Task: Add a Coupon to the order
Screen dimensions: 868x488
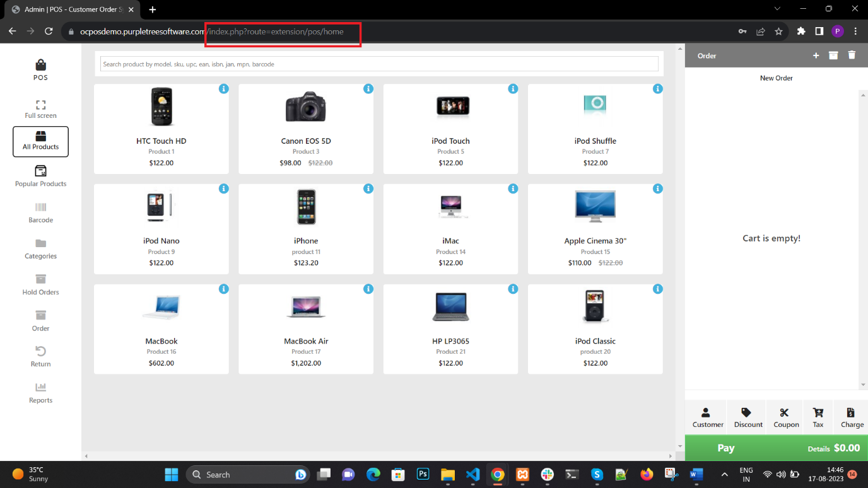Action: (x=785, y=417)
